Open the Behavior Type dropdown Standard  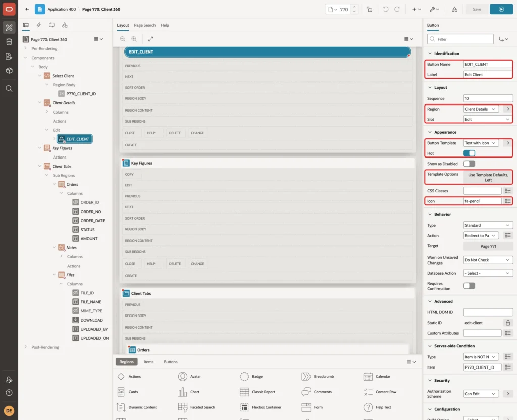tap(488, 225)
